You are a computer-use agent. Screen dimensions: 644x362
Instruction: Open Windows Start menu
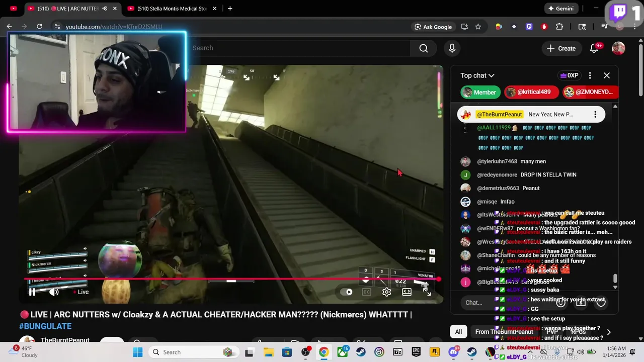click(138, 352)
